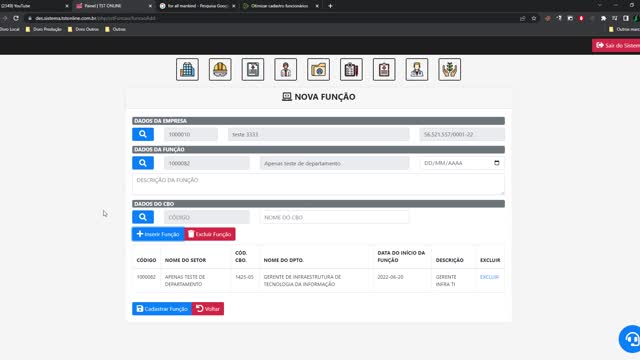Screen dimensions: 640x360
Task: Click Sair do Sistema button
Action: click(616, 45)
